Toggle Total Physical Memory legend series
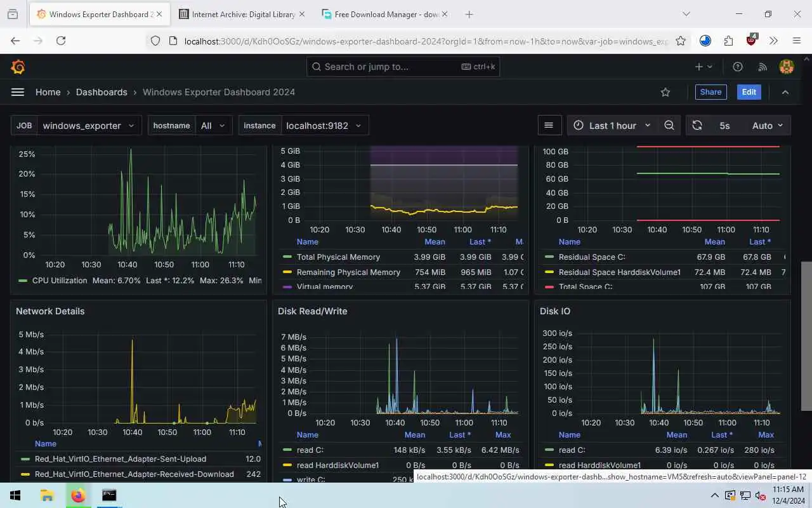This screenshot has width=812, height=508. point(338,257)
